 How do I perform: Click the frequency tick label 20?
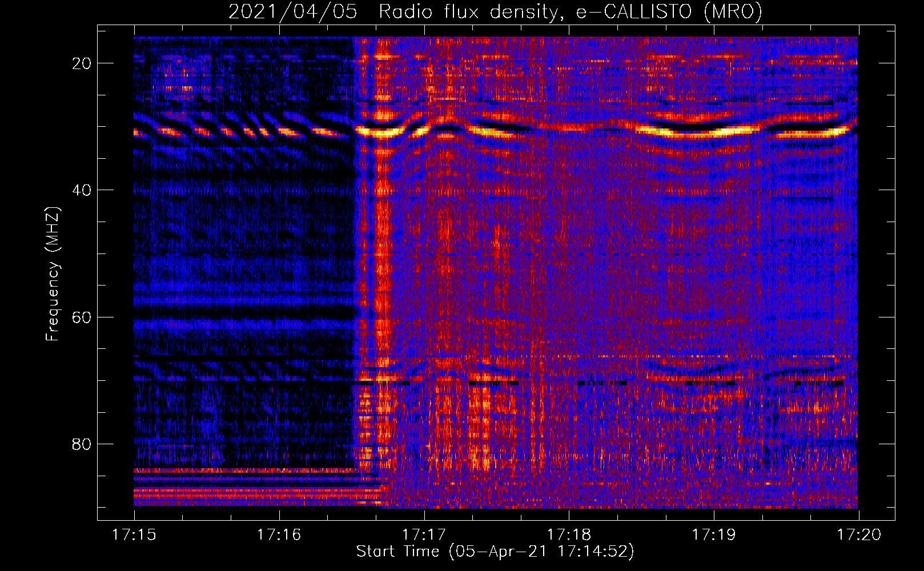(x=82, y=63)
